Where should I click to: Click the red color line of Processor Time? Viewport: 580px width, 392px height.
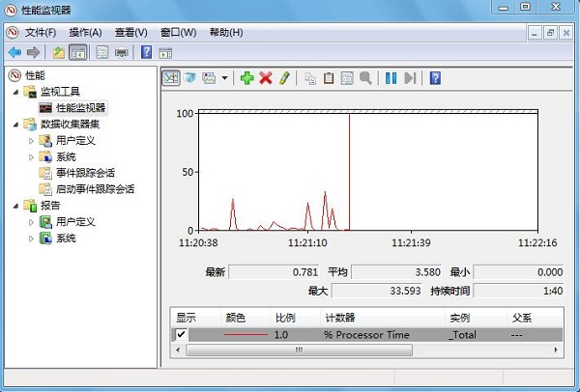coord(246,334)
